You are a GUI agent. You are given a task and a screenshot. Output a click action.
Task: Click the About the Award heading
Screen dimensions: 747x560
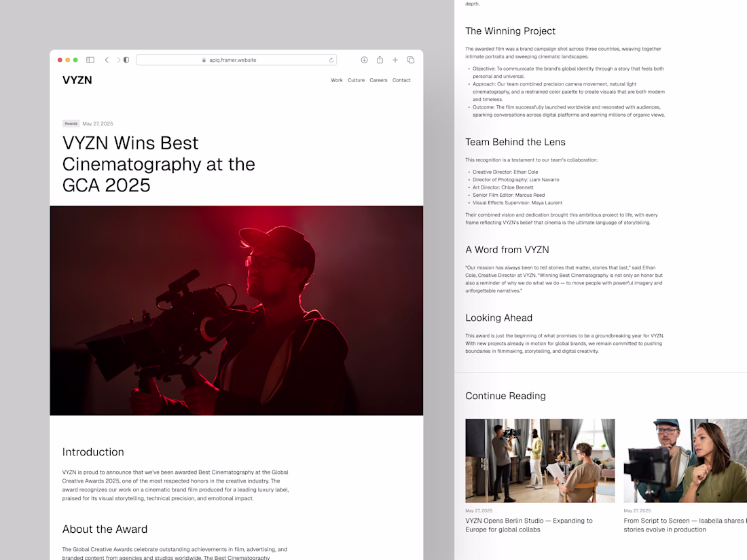(x=105, y=529)
